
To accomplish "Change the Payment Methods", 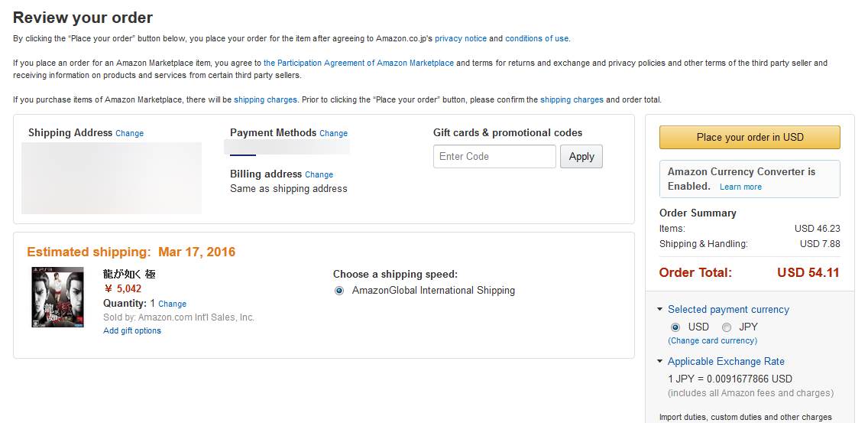I will (x=333, y=133).
